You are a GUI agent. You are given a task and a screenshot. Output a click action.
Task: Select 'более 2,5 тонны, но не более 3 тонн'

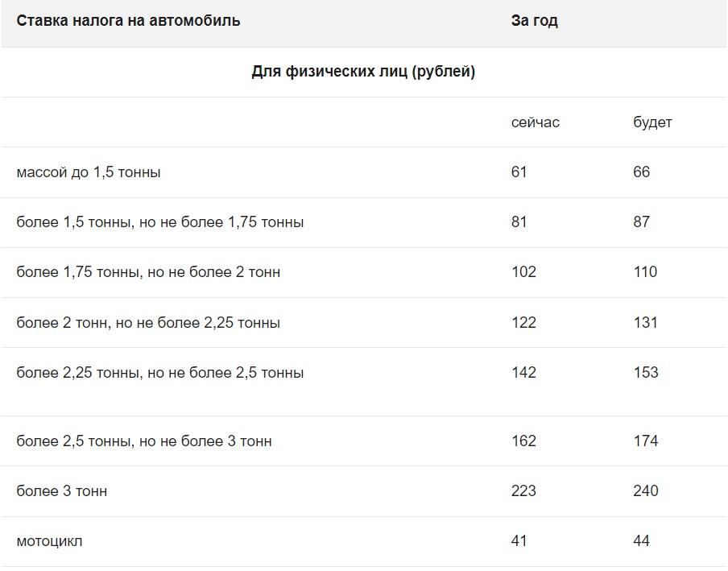point(144,441)
